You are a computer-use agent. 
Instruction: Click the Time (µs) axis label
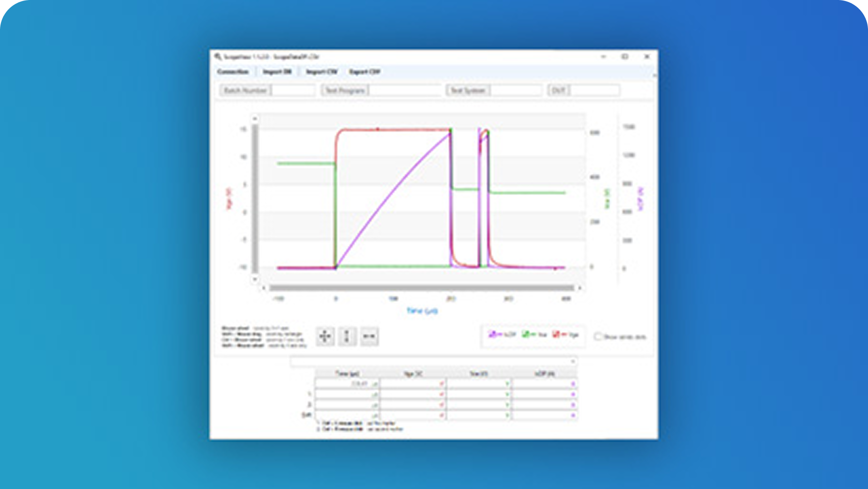pyautogui.click(x=422, y=311)
